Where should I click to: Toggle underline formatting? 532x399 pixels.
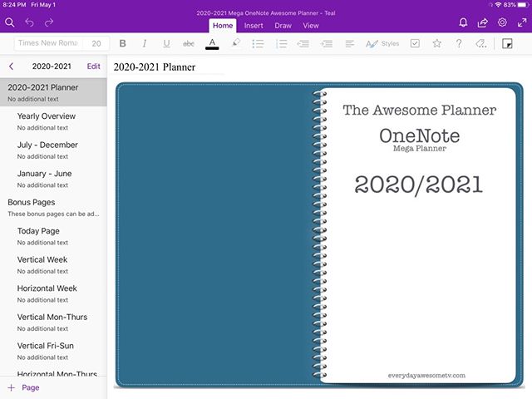(166, 44)
